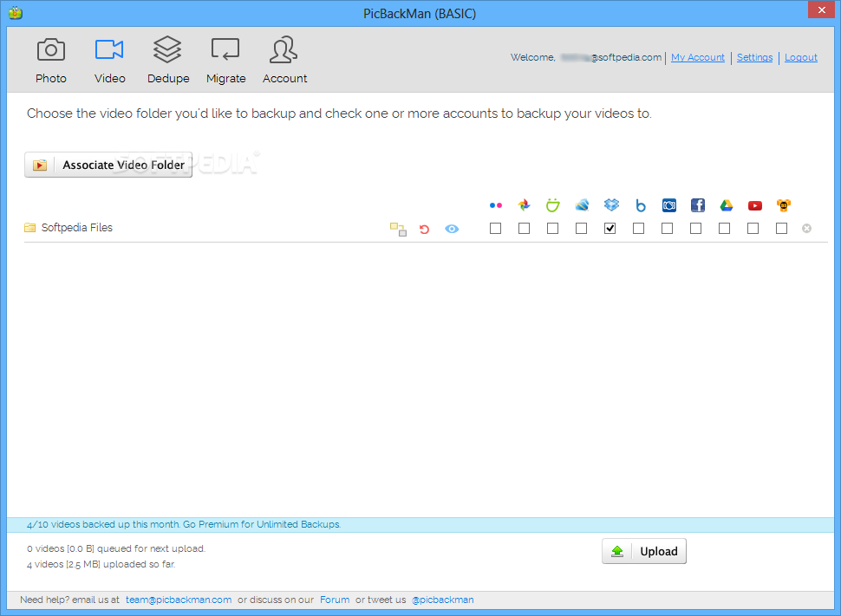Image resolution: width=841 pixels, height=616 pixels.
Task: Click the Flickr service icon
Action: click(496, 205)
